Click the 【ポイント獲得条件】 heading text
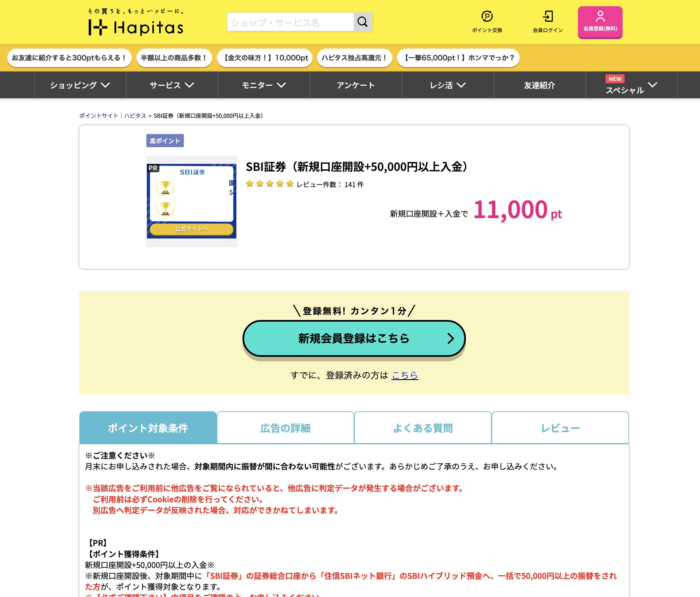700x597 pixels. 124,554
